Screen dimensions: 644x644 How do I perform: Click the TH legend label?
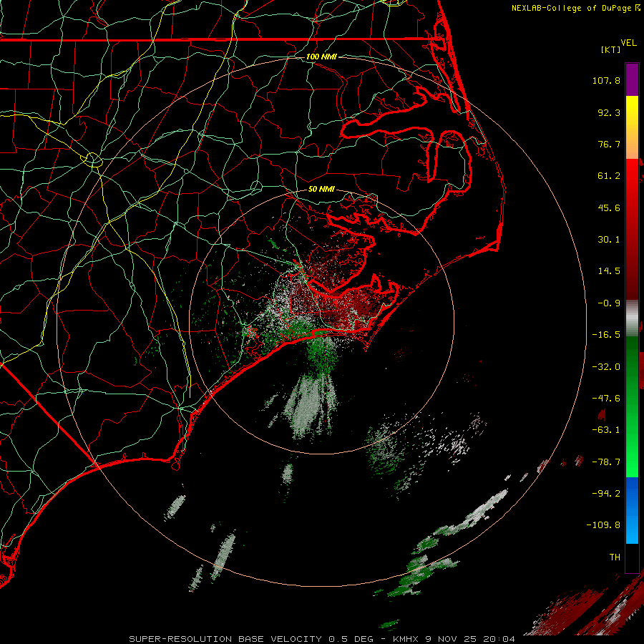(615, 557)
